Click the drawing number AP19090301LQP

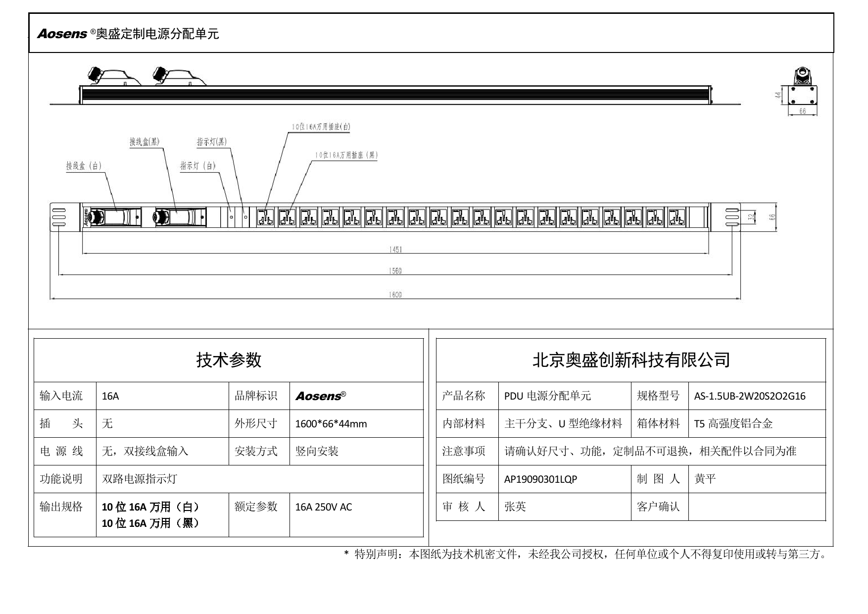click(540, 479)
